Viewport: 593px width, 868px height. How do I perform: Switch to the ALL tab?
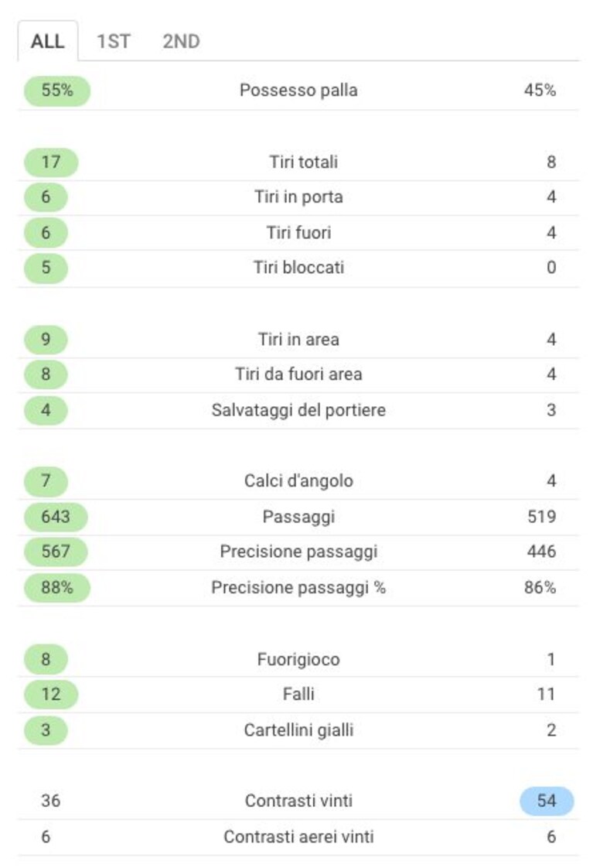(48, 41)
